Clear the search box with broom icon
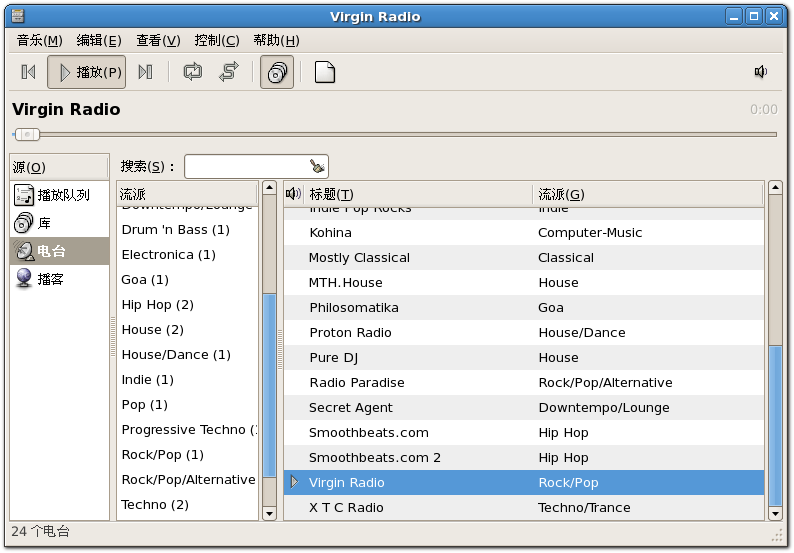Viewport: 794px width, 553px height. pos(317,167)
